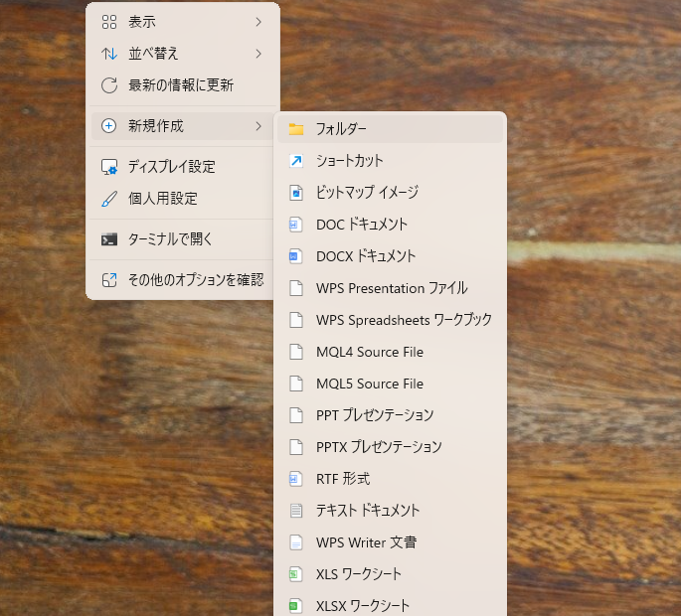Click the bitmap image file icon

[x=296, y=193]
